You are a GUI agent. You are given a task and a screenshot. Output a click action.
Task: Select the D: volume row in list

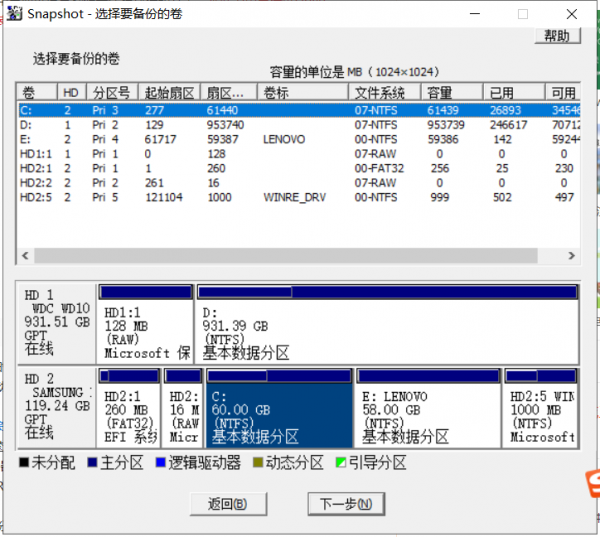point(200,125)
